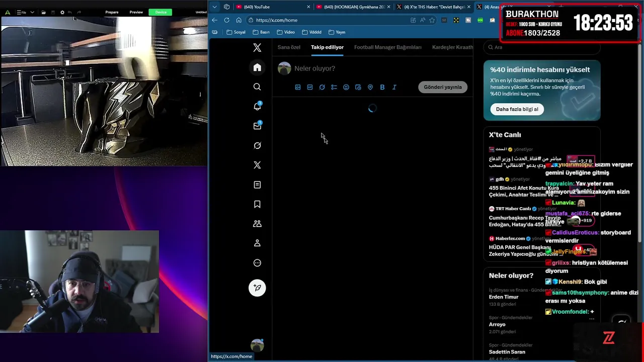Open folder icon in slicer toolbar
Image resolution: width=644 pixels, height=362 pixels.
tap(44, 12)
